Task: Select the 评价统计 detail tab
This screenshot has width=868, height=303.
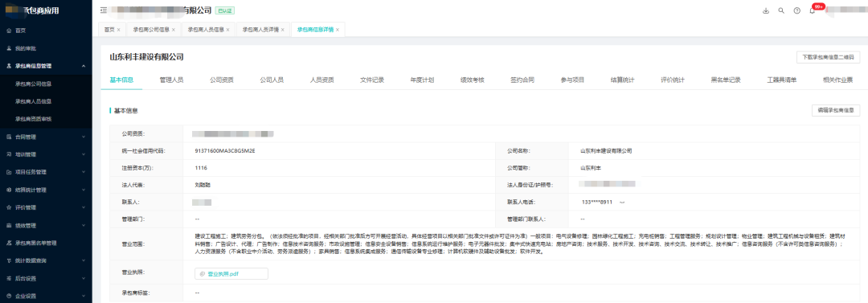Action: point(673,80)
